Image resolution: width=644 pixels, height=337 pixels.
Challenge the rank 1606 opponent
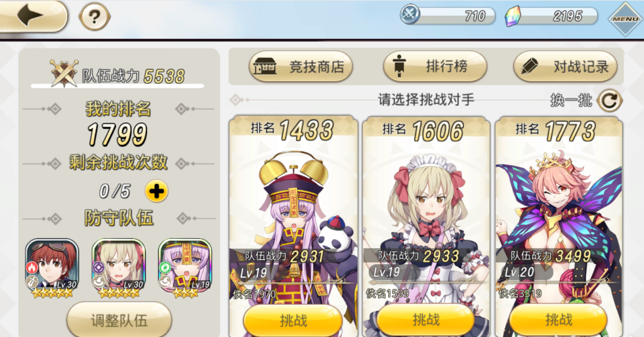tap(426, 319)
